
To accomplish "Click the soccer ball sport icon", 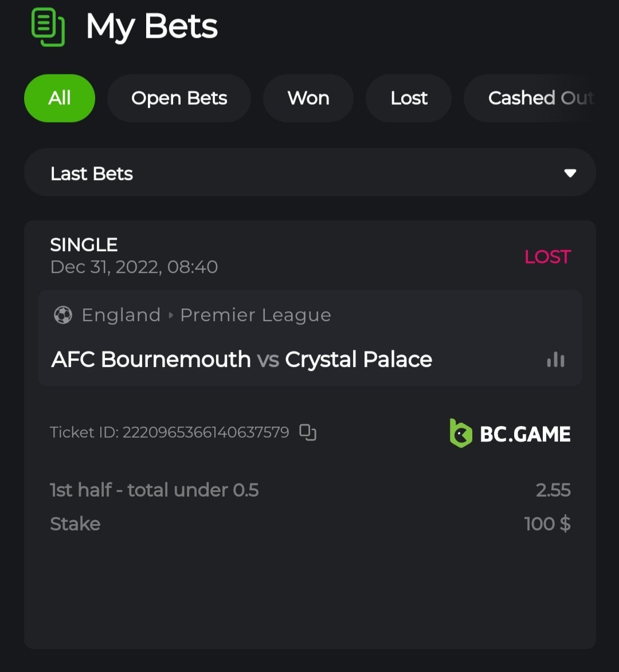I will (63, 315).
